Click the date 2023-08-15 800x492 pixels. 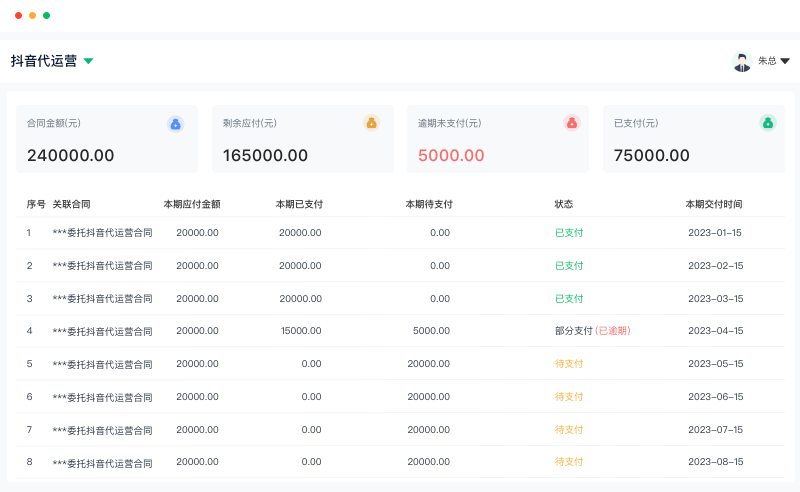coord(715,462)
